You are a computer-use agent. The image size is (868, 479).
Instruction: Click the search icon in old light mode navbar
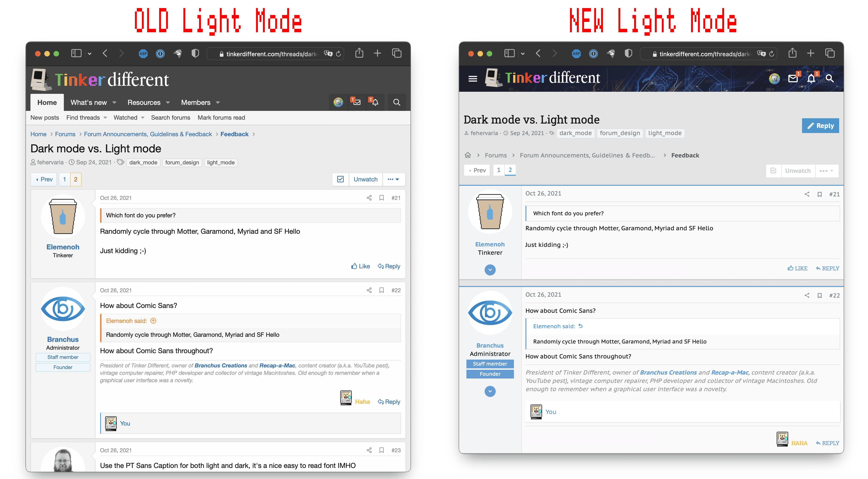coord(397,102)
